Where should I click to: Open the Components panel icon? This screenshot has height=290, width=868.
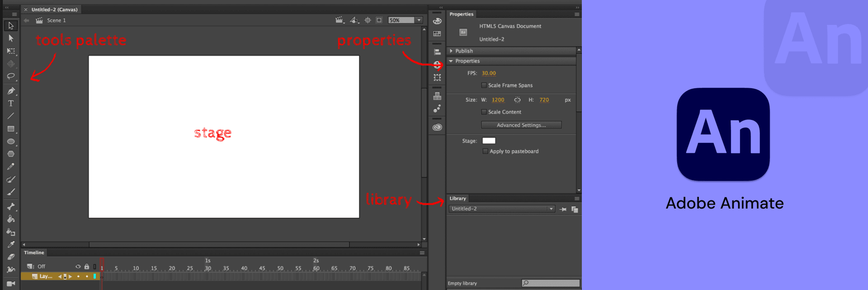pos(437,96)
